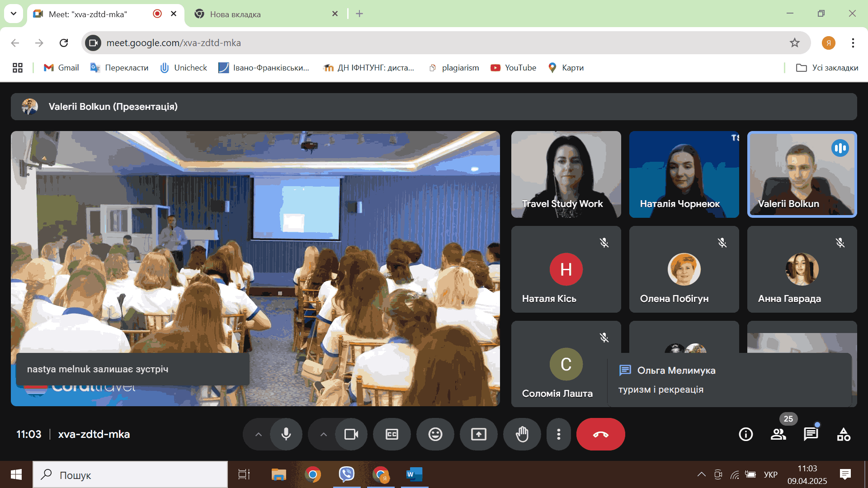Switch to the Нова вкладка tab
Screen dimensions: 868x488
click(235, 14)
